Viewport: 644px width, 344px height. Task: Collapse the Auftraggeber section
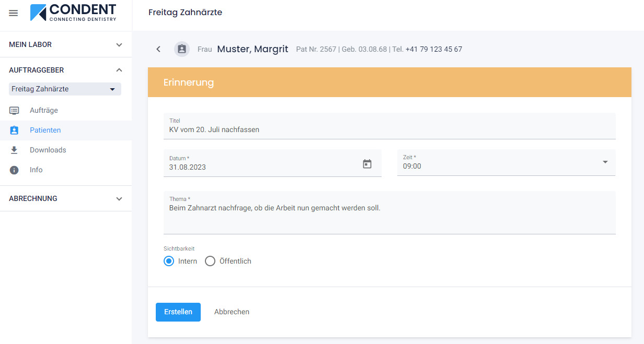pyautogui.click(x=119, y=70)
